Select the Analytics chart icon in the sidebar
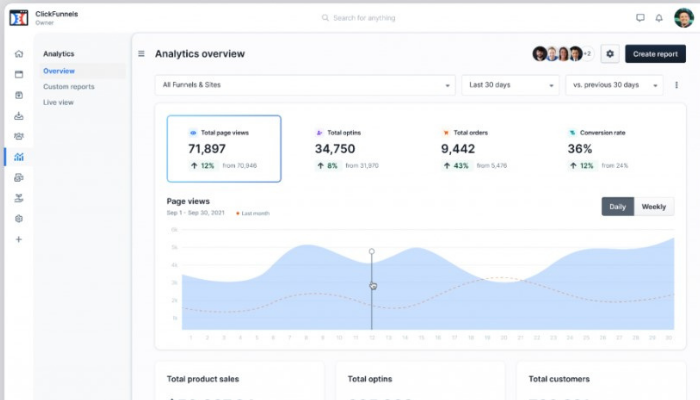This screenshot has height=400, width=700. click(19, 157)
